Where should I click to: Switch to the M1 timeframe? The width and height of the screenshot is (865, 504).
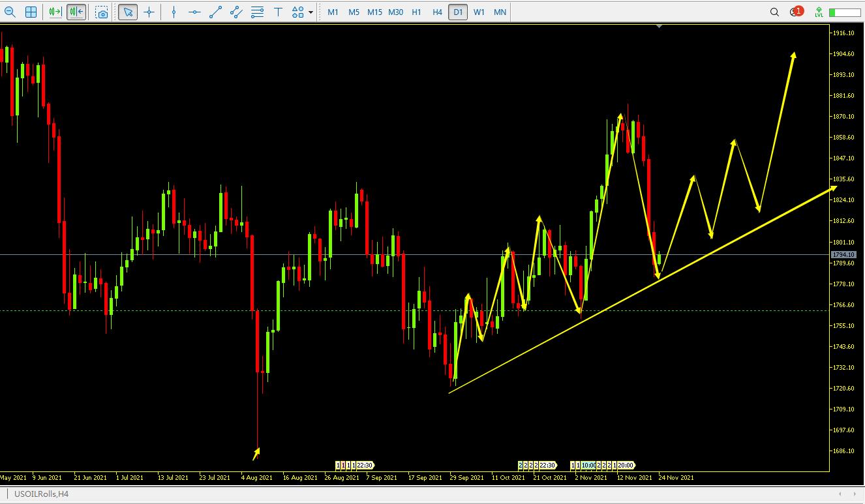tap(333, 12)
